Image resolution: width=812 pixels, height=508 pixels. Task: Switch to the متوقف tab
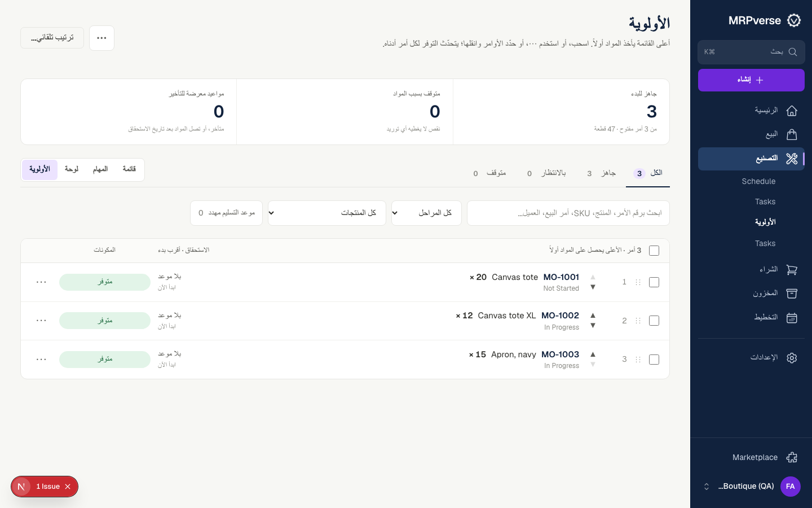[x=489, y=173]
